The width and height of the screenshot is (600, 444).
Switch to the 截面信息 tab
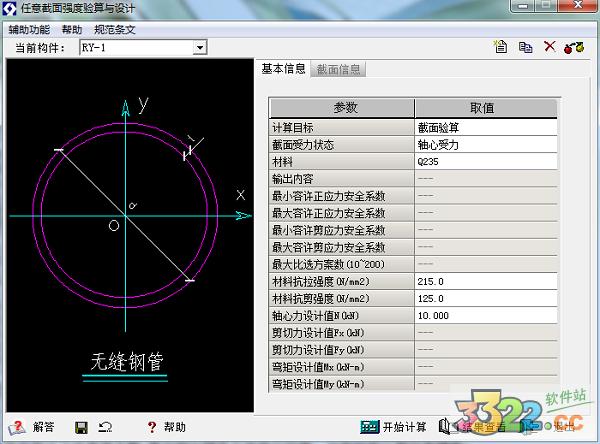coord(338,70)
